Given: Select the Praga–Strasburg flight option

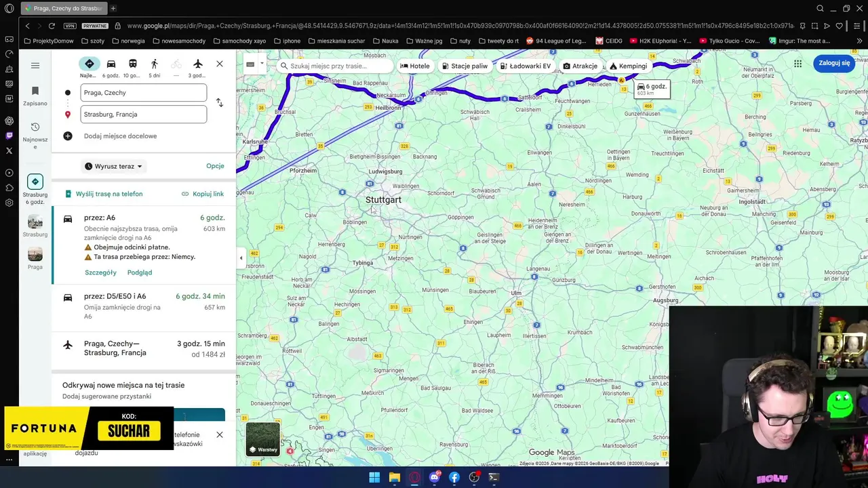Looking at the screenshot, I should tap(144, 349).
